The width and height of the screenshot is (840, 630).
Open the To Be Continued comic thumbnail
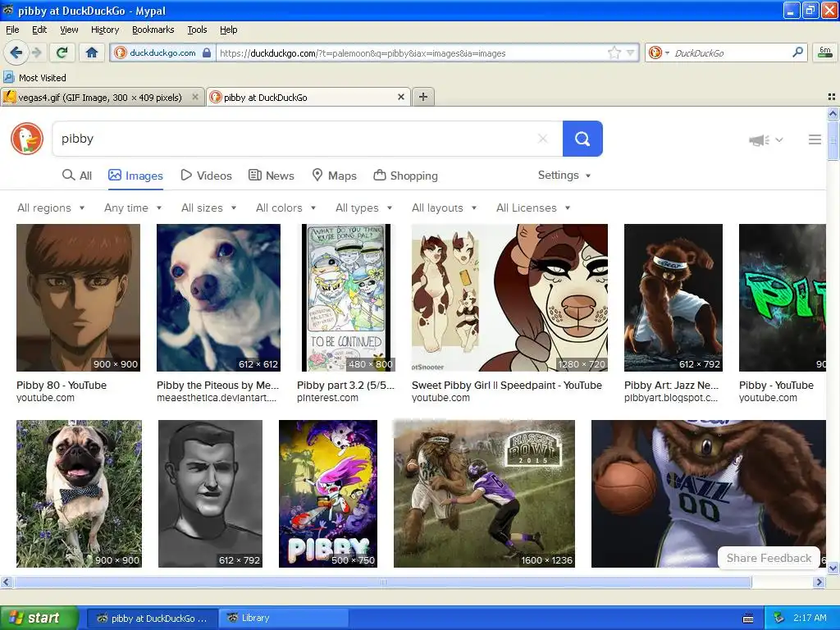(346, 298)
